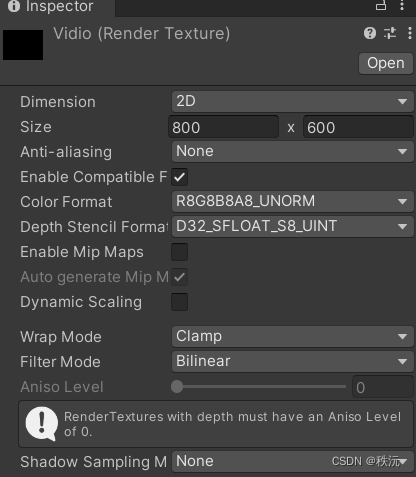
Task: Click the Inspector info icon
Action: pos(14,6)
